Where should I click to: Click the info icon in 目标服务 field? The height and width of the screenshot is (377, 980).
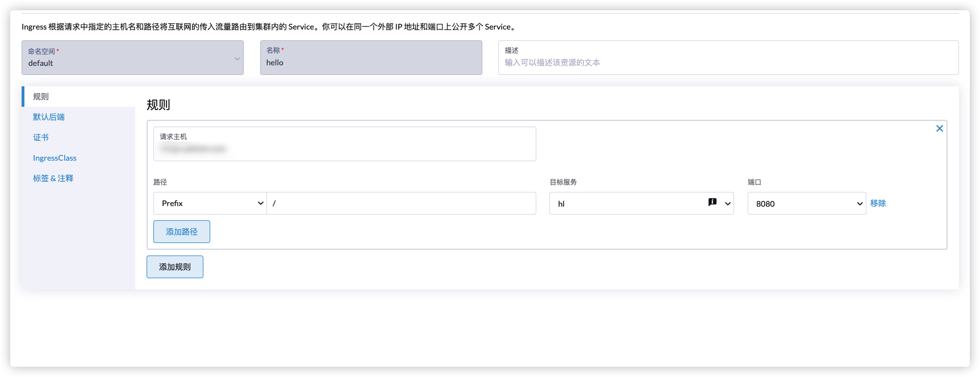click(x=712, y=202)
